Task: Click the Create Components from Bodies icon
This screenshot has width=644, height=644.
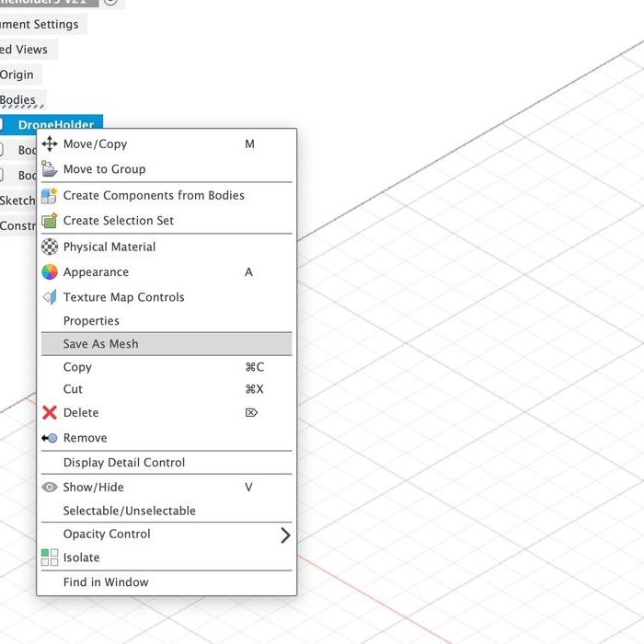Action: [x=50, y=196]
